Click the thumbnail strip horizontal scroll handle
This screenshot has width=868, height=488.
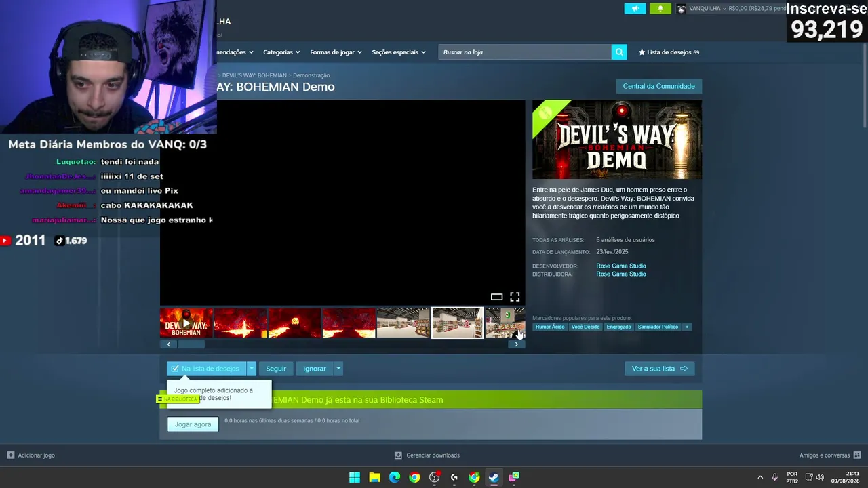coord(191,344)
